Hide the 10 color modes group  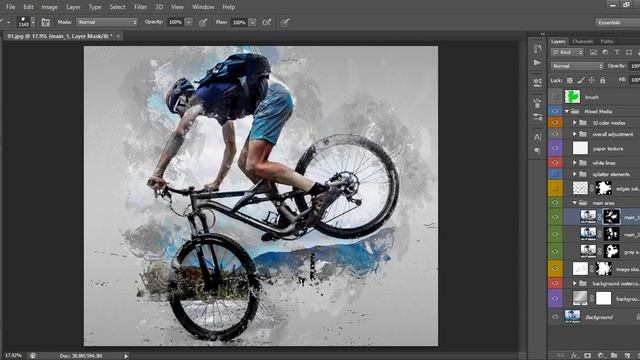[555, 122]
